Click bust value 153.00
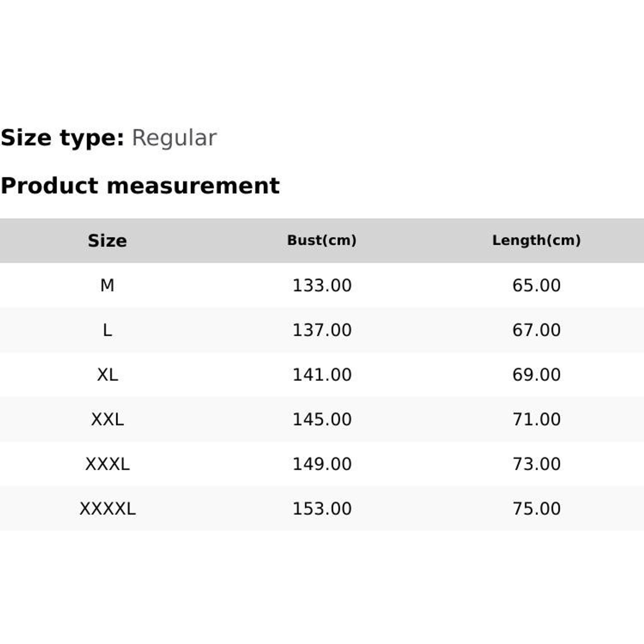The image size is (644, 644). point(322,509)
